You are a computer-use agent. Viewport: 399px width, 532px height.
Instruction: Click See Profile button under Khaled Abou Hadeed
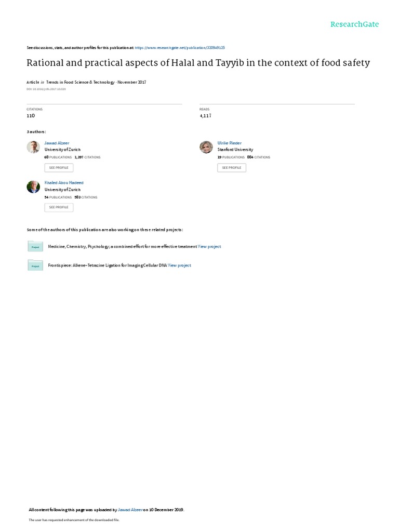(59, 207)
